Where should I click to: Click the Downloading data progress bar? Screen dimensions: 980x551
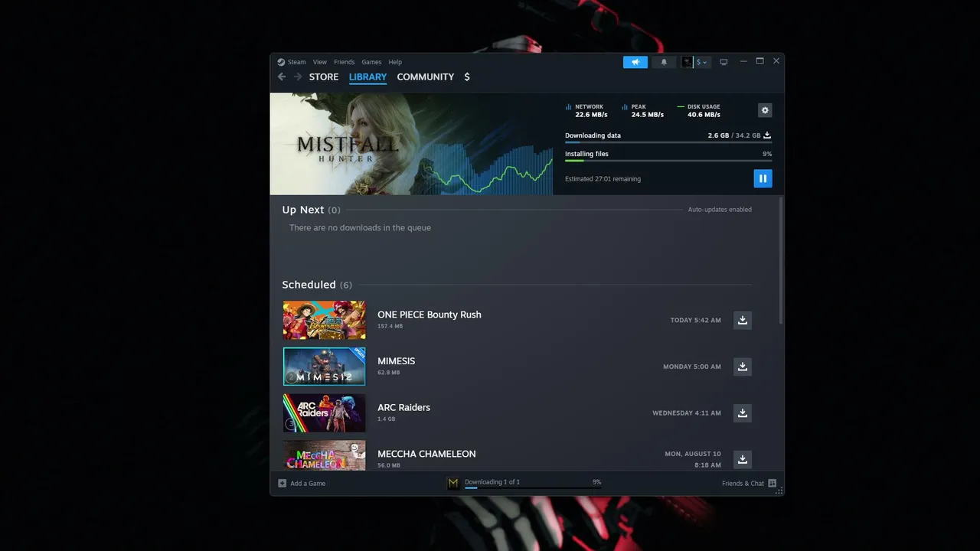pyautogui.click(x=668, y=142)
